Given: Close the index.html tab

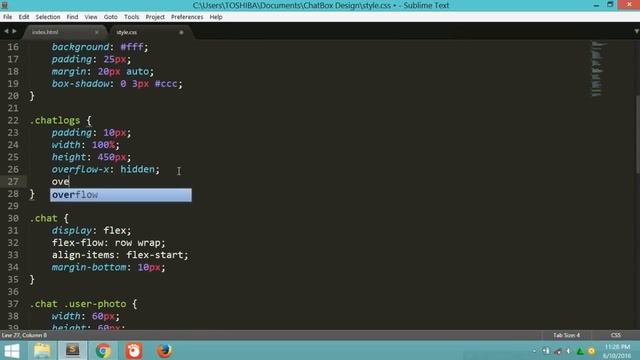Looking at the screenshot, I should tap(97, 32).
